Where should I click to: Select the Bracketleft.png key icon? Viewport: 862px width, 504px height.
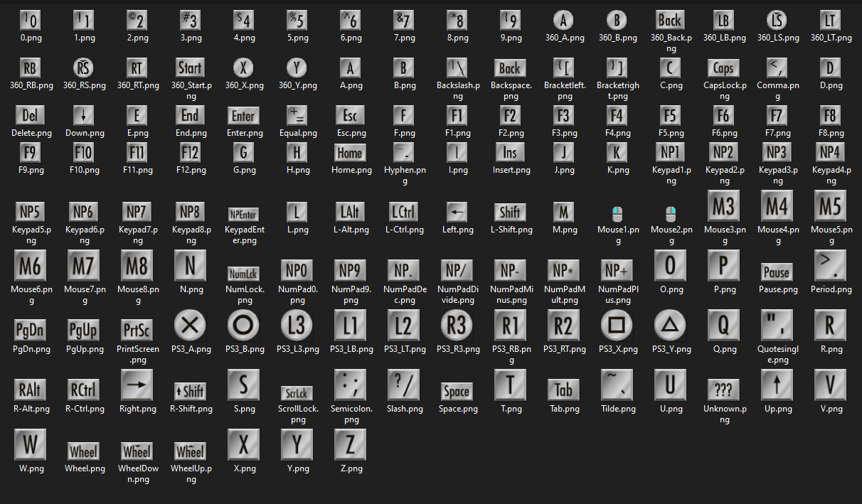[563, 68]
